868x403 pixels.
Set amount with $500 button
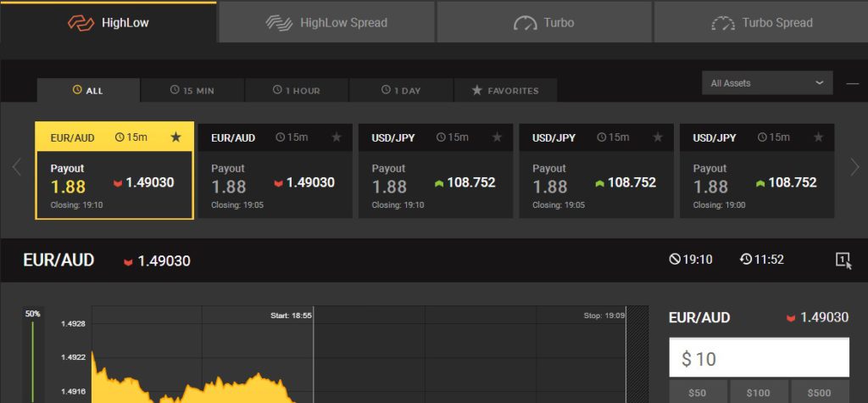tap(820, 393)
